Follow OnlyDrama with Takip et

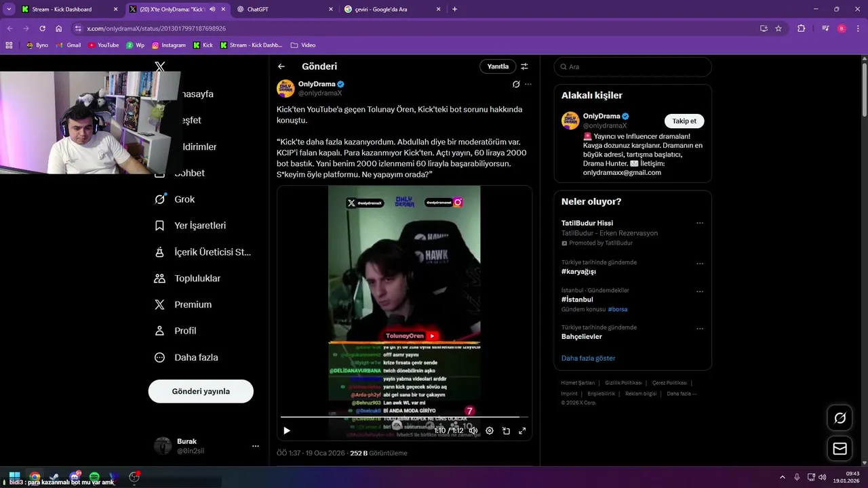pos(684,121)
